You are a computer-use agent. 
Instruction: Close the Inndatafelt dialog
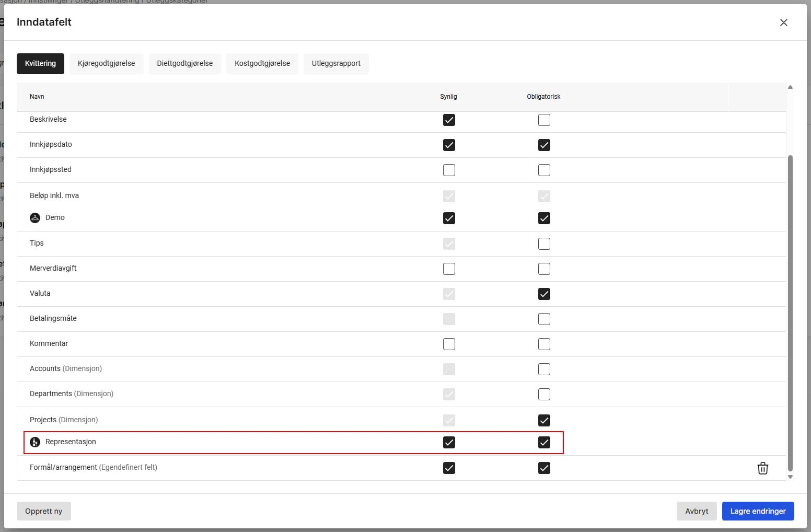coord(783,22)
